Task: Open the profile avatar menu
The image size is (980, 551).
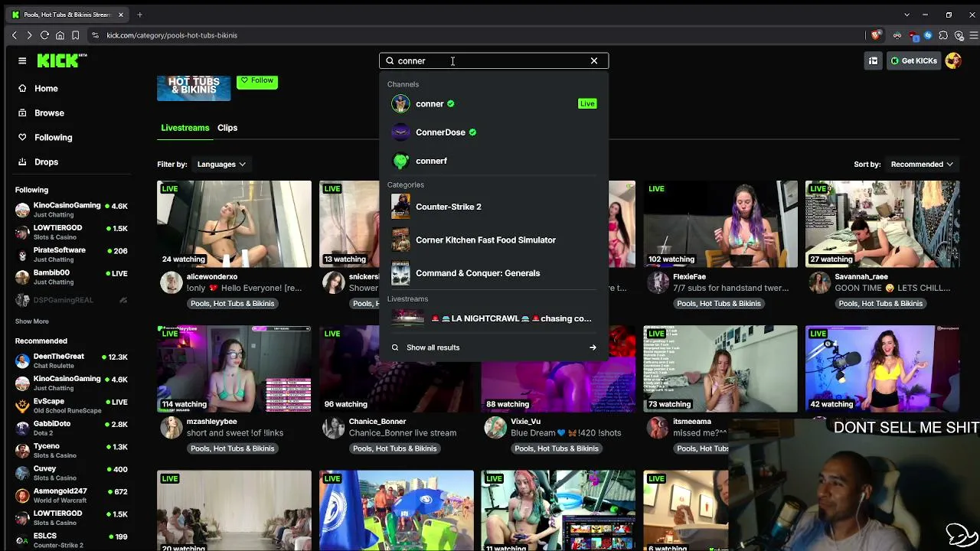Action: point(953,60)
